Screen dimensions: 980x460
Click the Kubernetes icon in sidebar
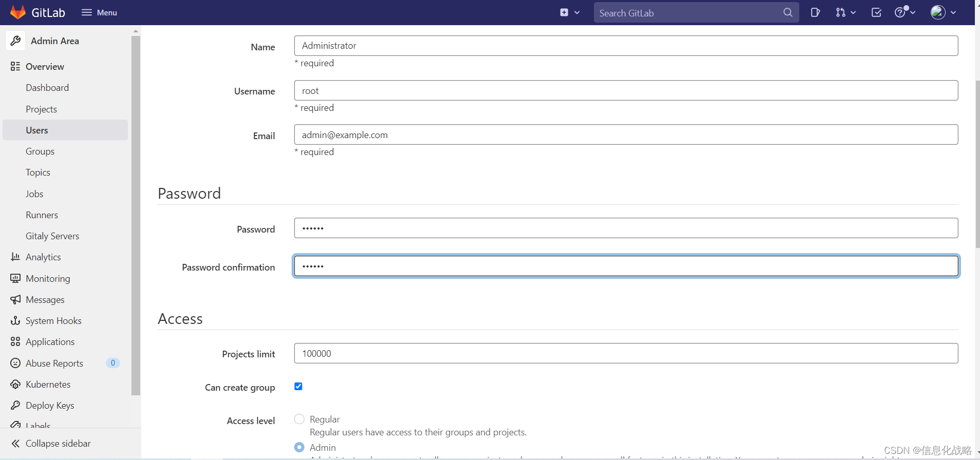tap(15, 384)
